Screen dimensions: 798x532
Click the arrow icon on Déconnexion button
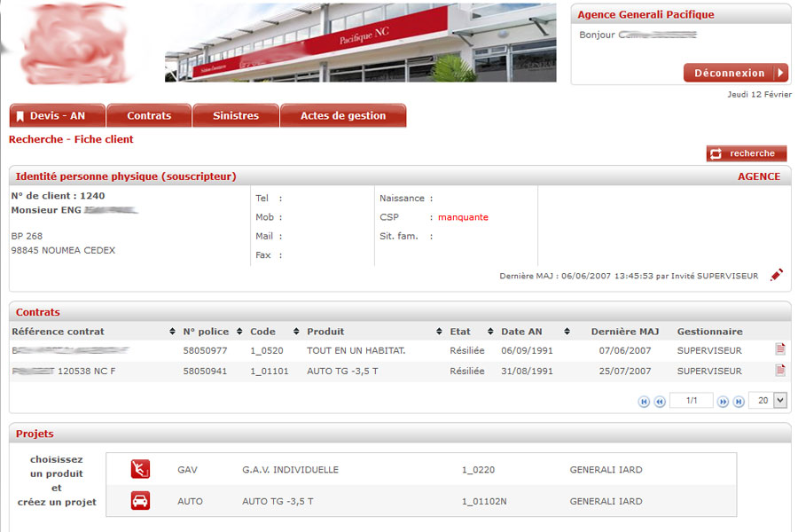click(x=780, y=73)
